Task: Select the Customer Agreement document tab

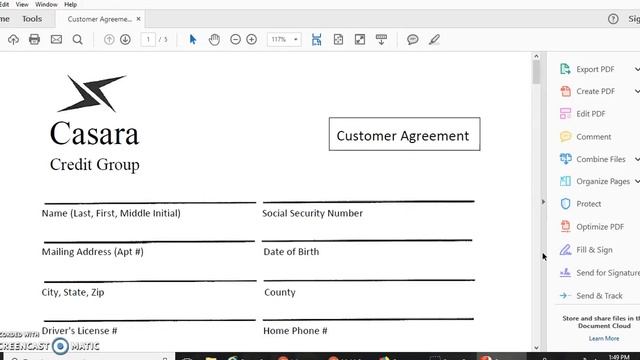Action: [x=99, y=19]
